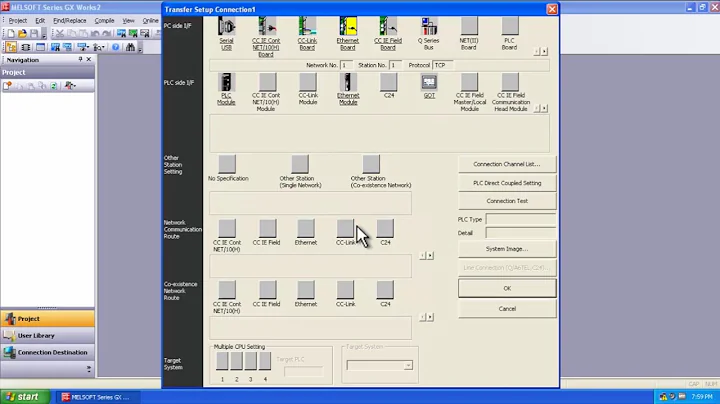Select Ethernet Module on PLC side
The height and width of the screenshot is (404, 720).
348,82
